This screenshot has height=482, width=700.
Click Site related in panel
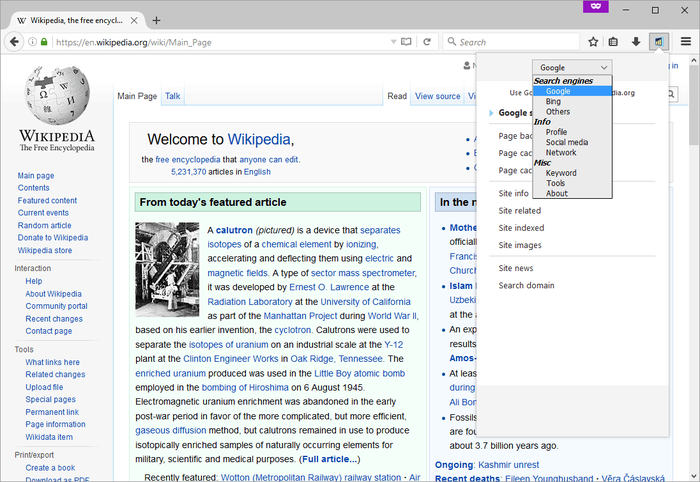520,211
